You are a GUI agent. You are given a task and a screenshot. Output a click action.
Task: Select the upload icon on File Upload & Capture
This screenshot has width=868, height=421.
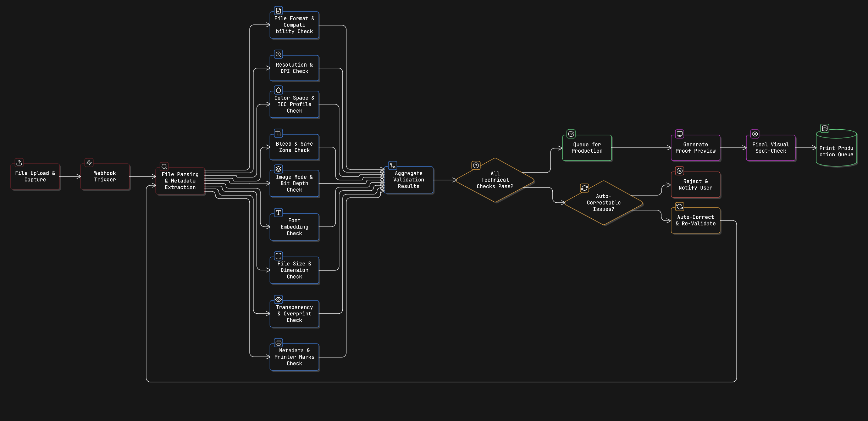click(19, 163)
